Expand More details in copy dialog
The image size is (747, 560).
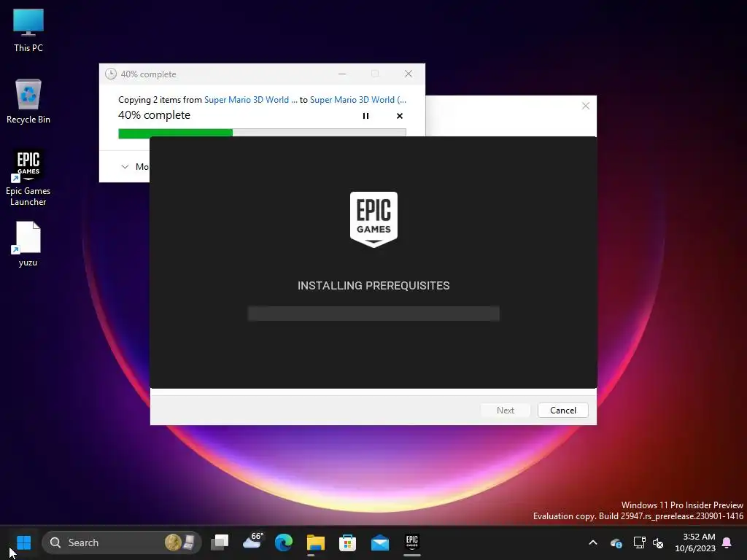135,167
